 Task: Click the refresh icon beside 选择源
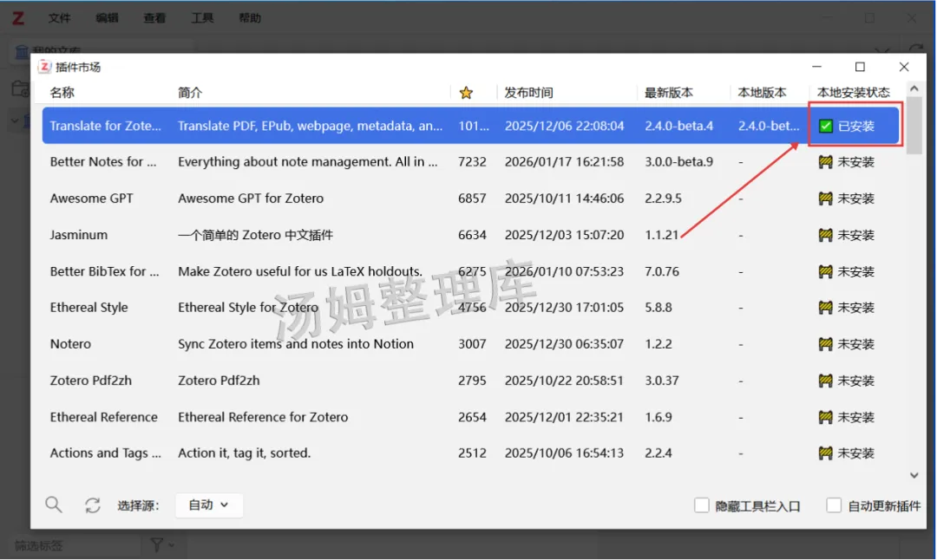click(x=93, y=505)
